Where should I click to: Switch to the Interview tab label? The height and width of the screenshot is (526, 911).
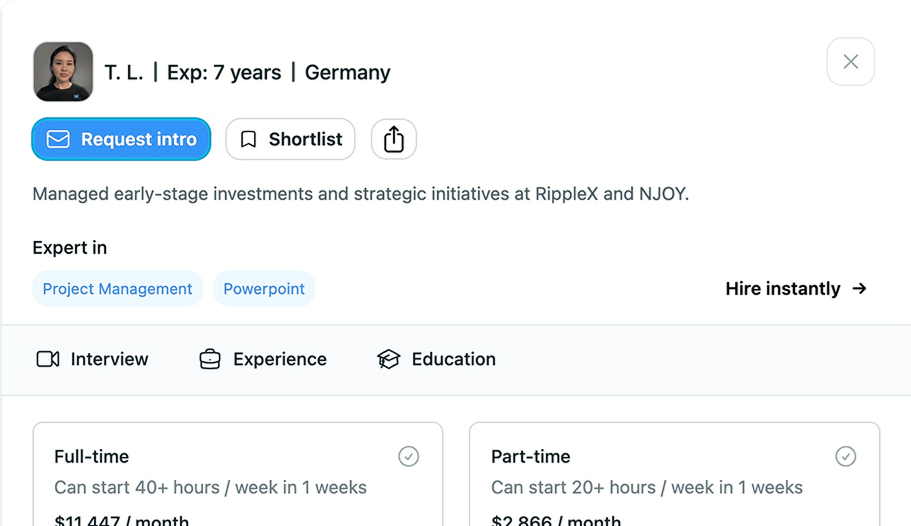coord(109,359)
